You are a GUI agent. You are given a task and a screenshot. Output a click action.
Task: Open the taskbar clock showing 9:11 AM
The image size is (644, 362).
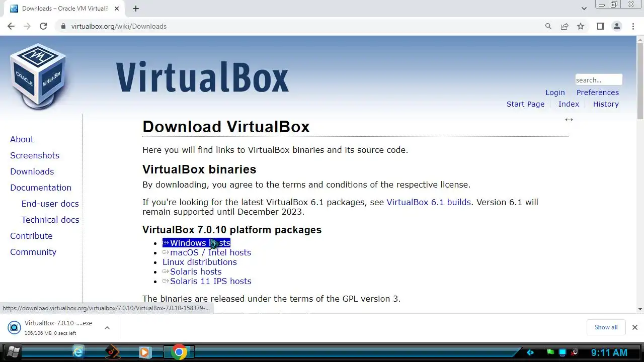point(609,352)
